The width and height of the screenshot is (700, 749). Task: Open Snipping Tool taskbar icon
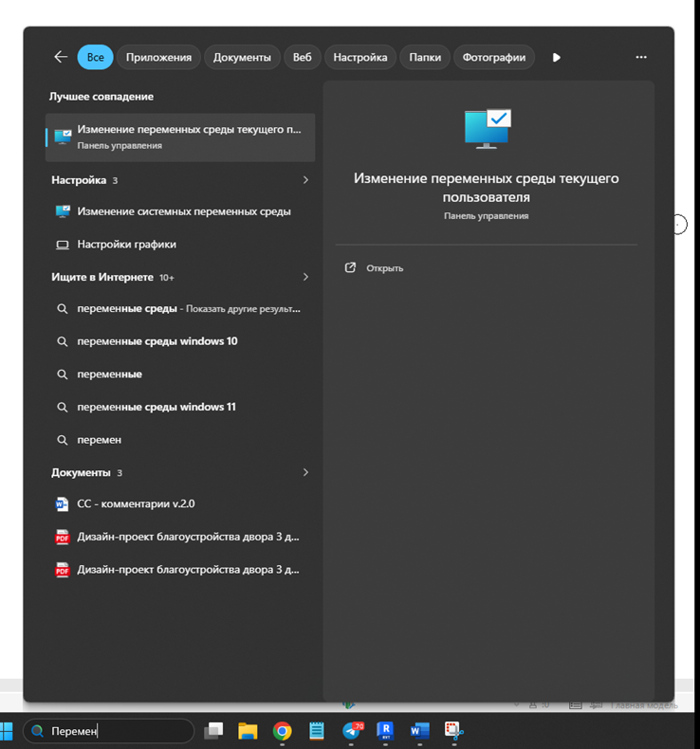point(453,731)
